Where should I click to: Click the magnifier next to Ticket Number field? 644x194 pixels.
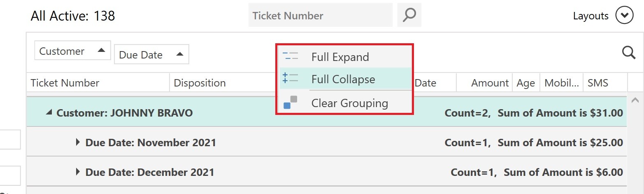click(x=409, y=15)
